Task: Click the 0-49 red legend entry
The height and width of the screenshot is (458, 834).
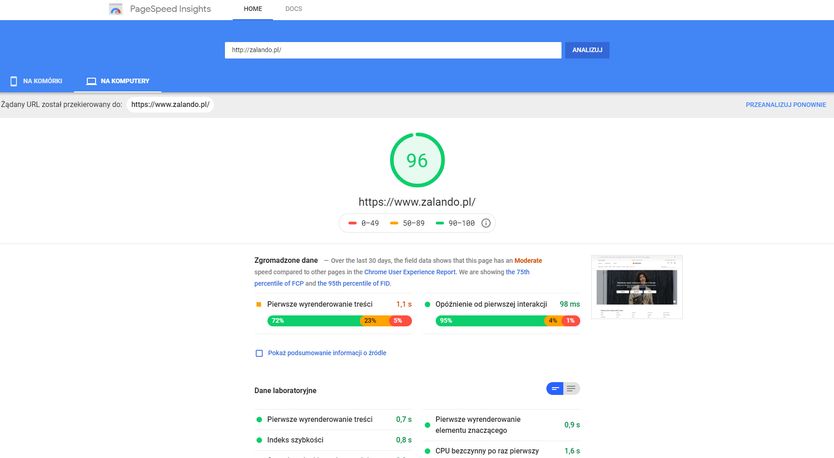Action: (x=364, y=223)
